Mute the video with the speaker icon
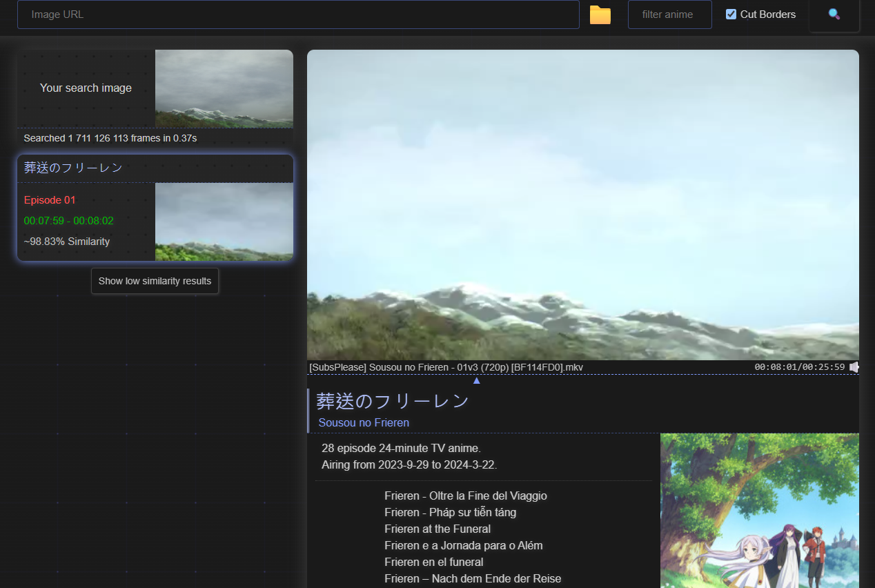 pyautogui.click(x=854, y=367)
